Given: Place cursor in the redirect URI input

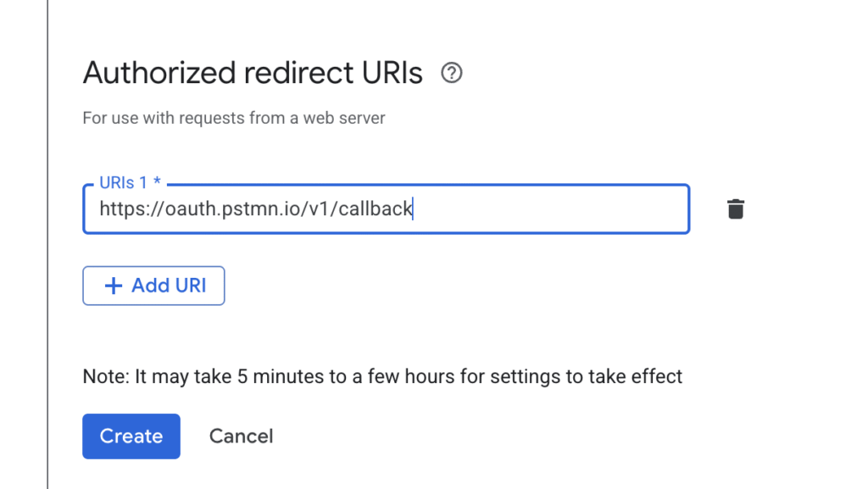Looking at the screenshot, I should [x=386, y=209].
